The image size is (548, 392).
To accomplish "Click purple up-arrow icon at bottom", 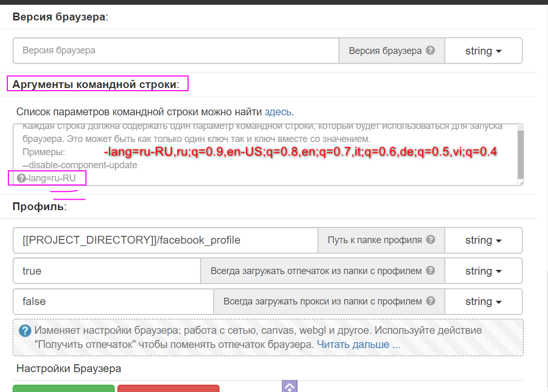I will (290, 387).
